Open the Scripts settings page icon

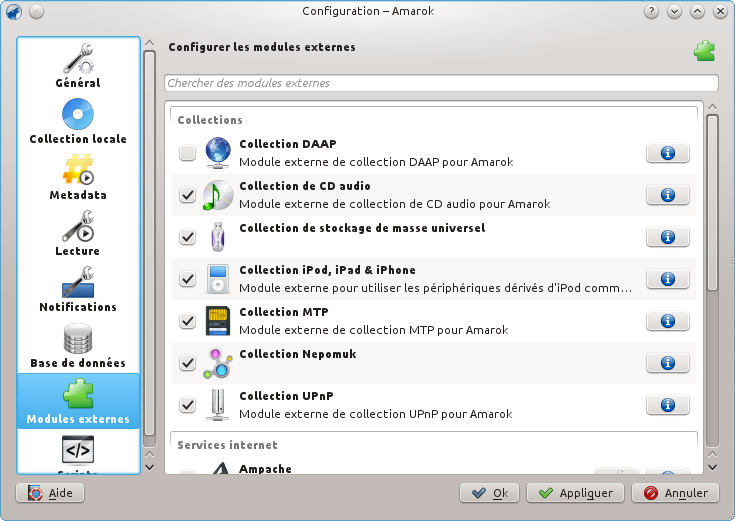(78, 449)
